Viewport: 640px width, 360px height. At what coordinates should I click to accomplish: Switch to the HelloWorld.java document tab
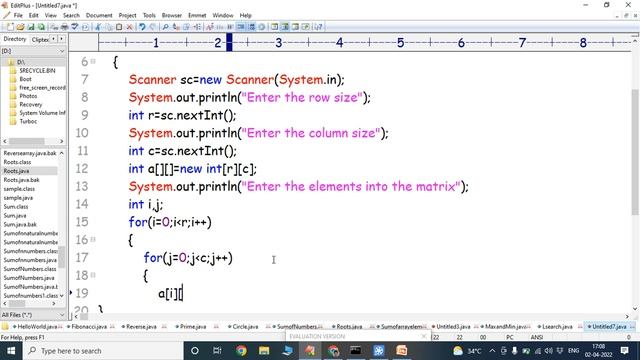(37, 327)
